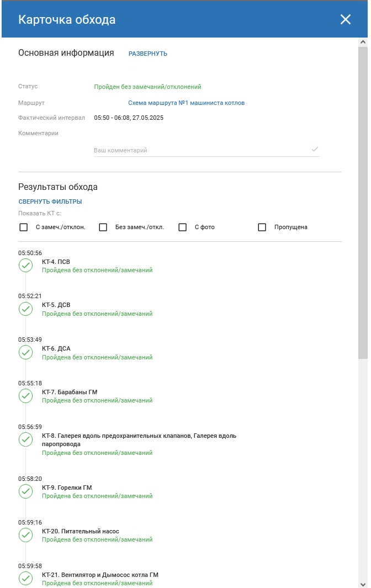The image size is (371, 588).
Task: Select the checkmark icon beside КТ-6. ДСА
Action: [25, 352]
